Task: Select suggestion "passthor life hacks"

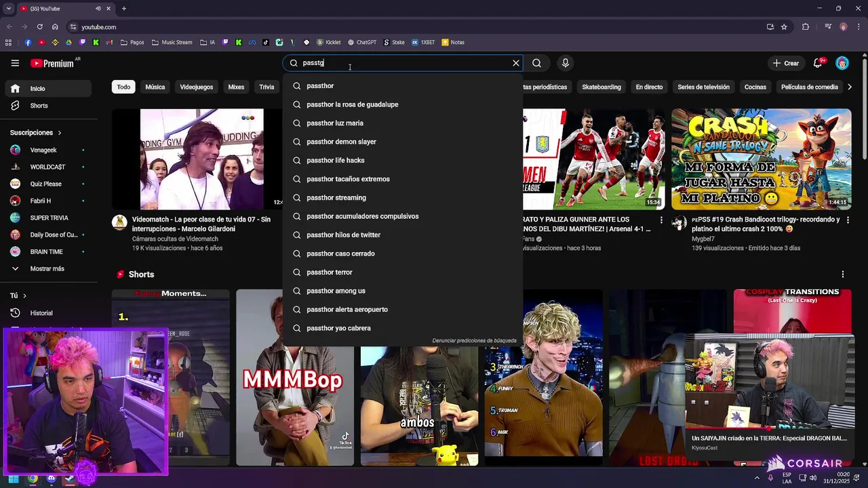Action: point(402,161)
